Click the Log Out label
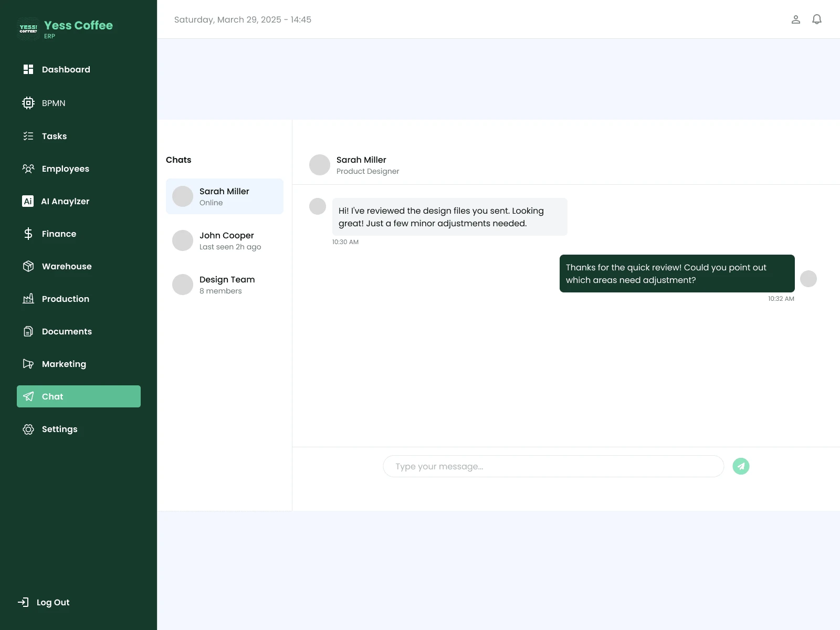The image size is (840, 630). tap(53, 602)
